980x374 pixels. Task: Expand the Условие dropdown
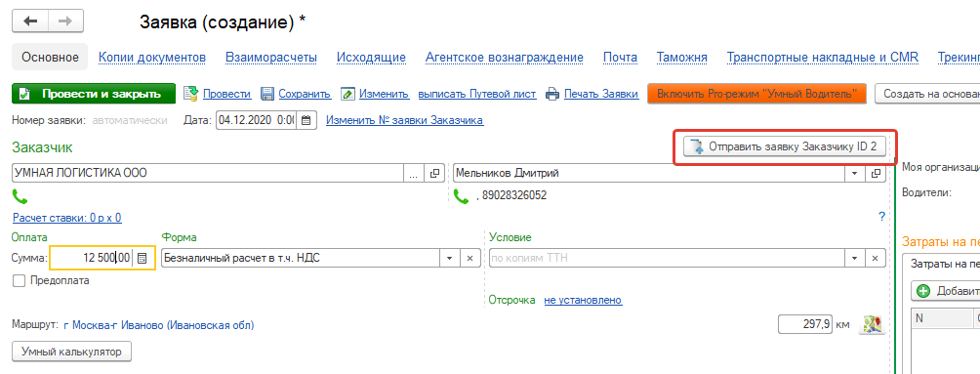click(854, 258)
